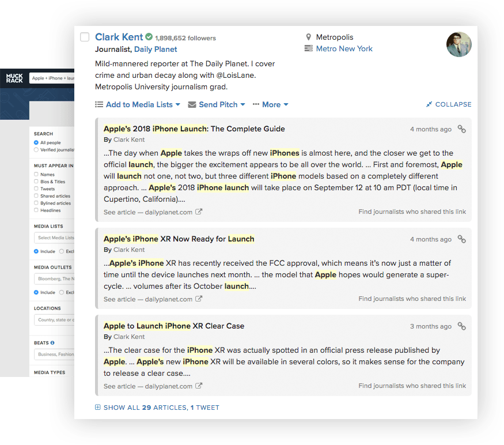The height and width of the screenshot is (445, 504).
Task: Click the Muck Rack logo
Action: [14, 78]
